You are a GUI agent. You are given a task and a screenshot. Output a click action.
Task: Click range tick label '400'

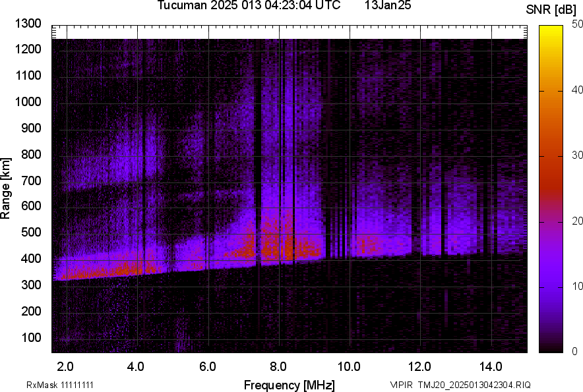click(x=31, y=258)
